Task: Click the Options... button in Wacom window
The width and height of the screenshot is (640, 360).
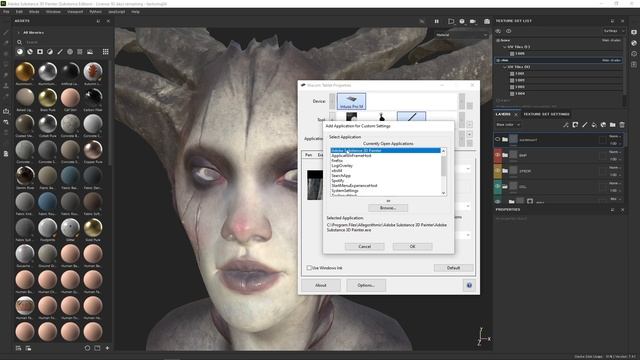Action: coord(366,285)
